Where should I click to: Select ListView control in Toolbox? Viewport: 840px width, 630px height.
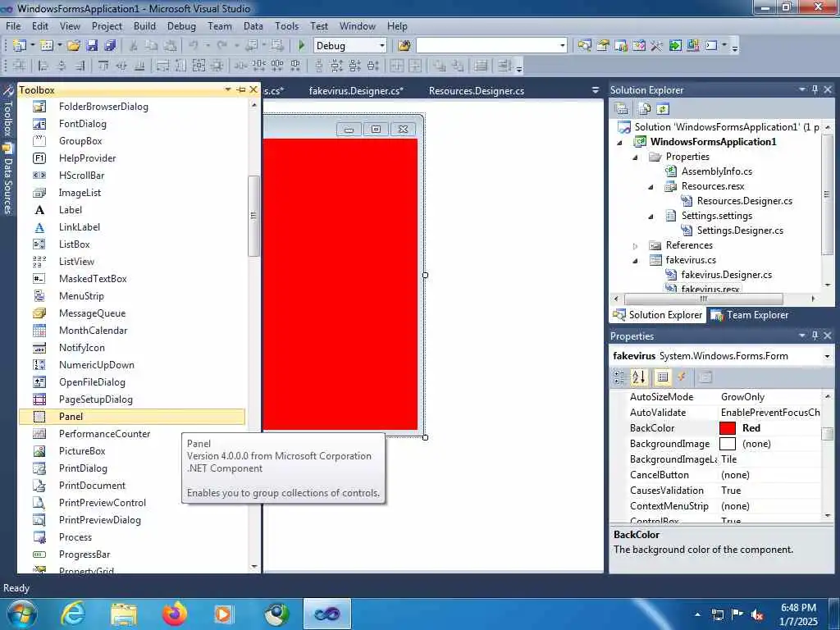(131, 262)
